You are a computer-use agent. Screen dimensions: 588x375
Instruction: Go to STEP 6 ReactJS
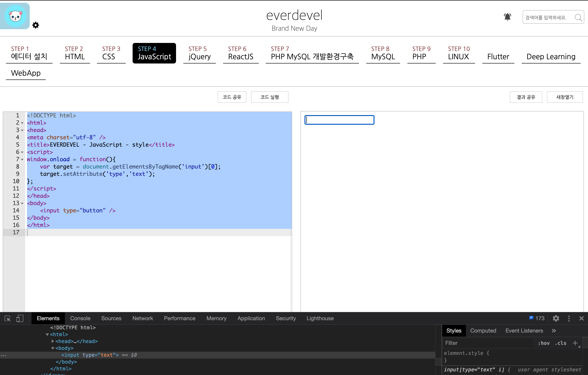pyautogui.click(x=241, y=53)
